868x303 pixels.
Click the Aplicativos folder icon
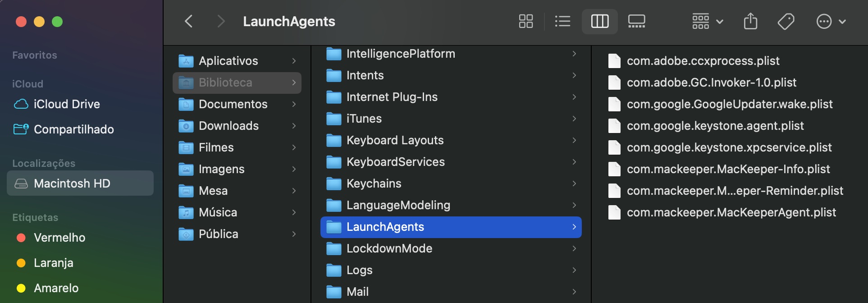pos(186,61)
